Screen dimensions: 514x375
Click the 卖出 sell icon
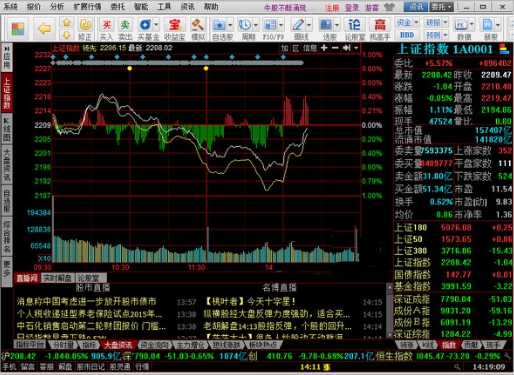pos(125,28)
